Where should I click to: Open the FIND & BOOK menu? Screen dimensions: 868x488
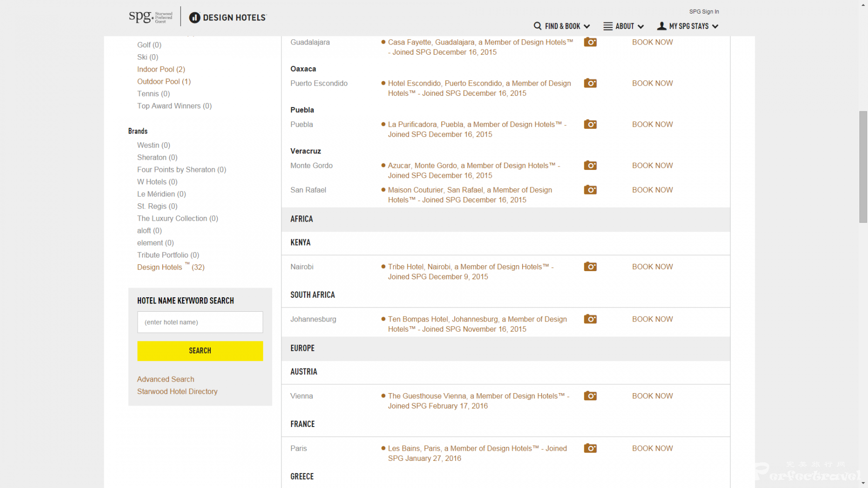[562, 26]
